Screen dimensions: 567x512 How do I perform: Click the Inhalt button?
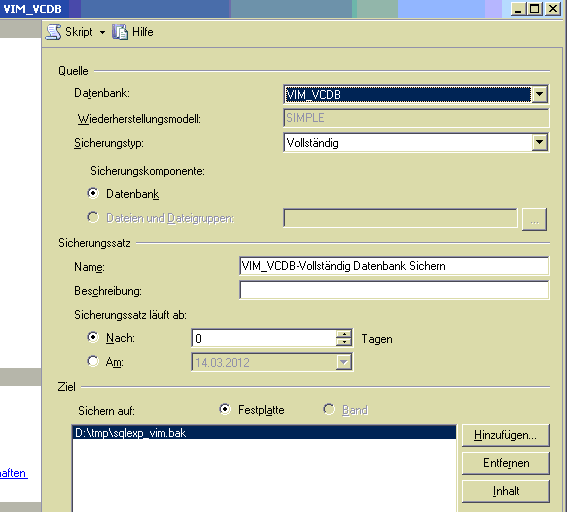[506, 491]
